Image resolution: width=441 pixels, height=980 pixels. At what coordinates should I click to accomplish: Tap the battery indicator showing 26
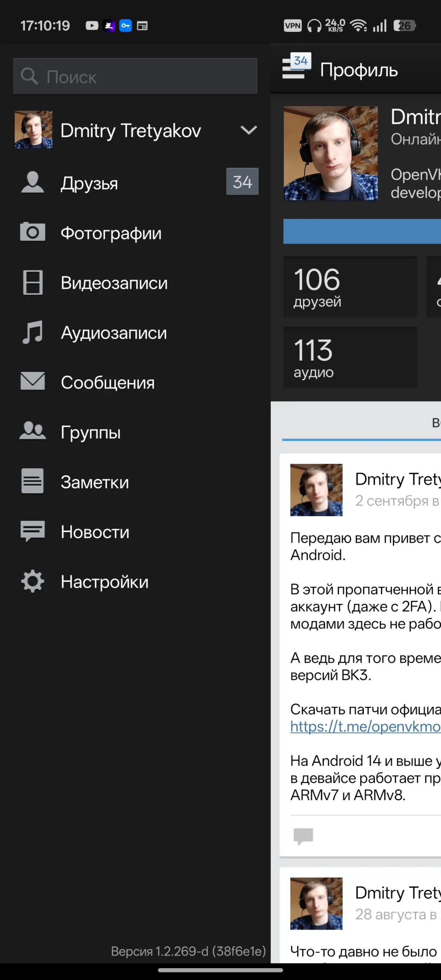click(405, 25)
